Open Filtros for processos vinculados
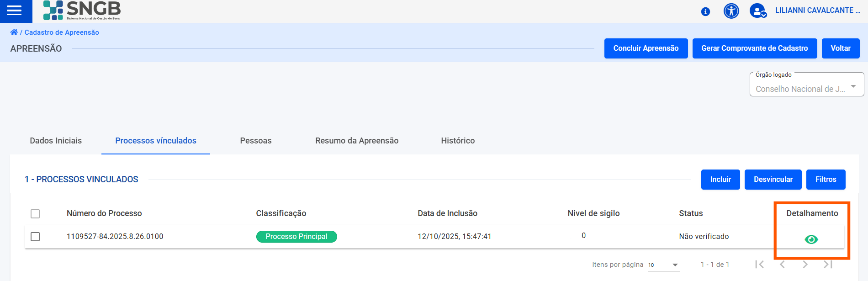Screen dimensions: 868x281 826,179
